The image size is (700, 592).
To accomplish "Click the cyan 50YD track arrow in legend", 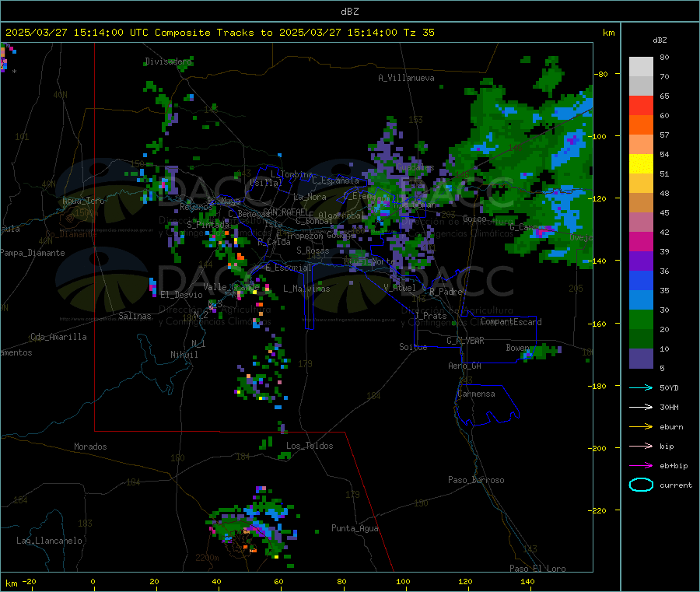I will click(x=641, y=387).
